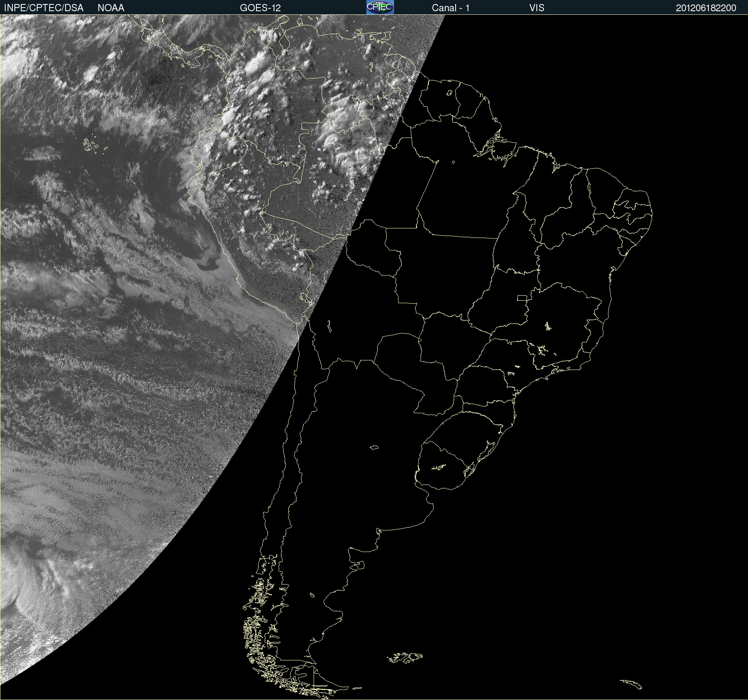The width and height of the screenshot is (748, 700).
Task: Click the INPE/CPTEC/DSA header label
Action: [44, 8]
